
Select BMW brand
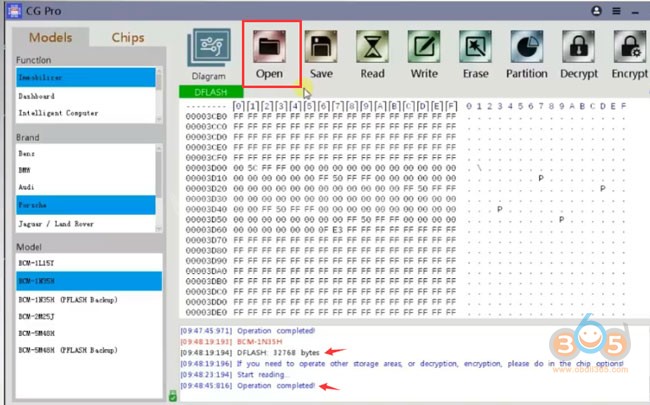click(x=86, y=170)
